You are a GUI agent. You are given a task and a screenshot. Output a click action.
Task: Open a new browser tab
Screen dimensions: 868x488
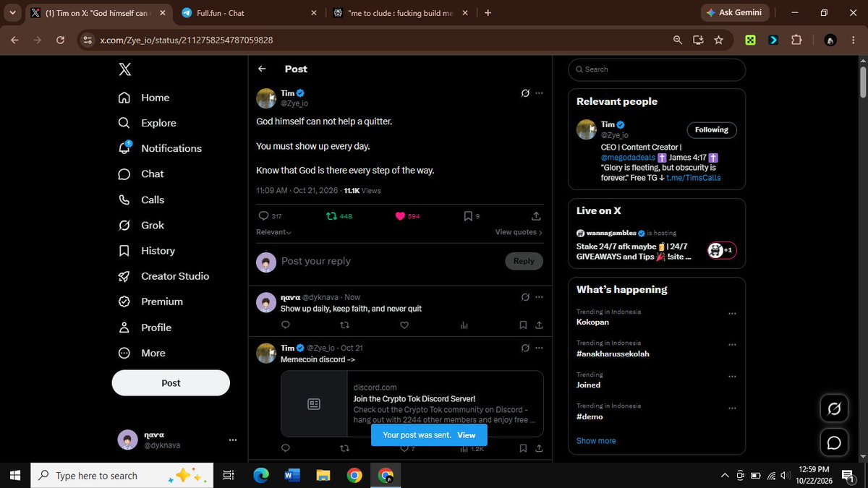[488, 13]
